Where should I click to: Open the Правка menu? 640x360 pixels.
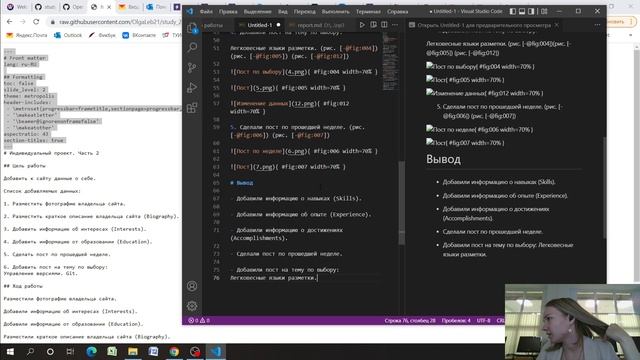click(228, 11)
